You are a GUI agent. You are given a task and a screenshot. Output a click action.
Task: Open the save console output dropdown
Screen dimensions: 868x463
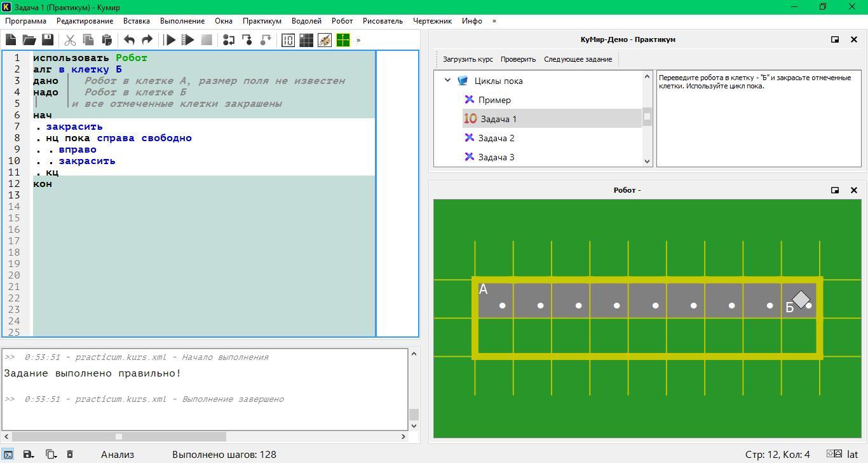[29, 454]
